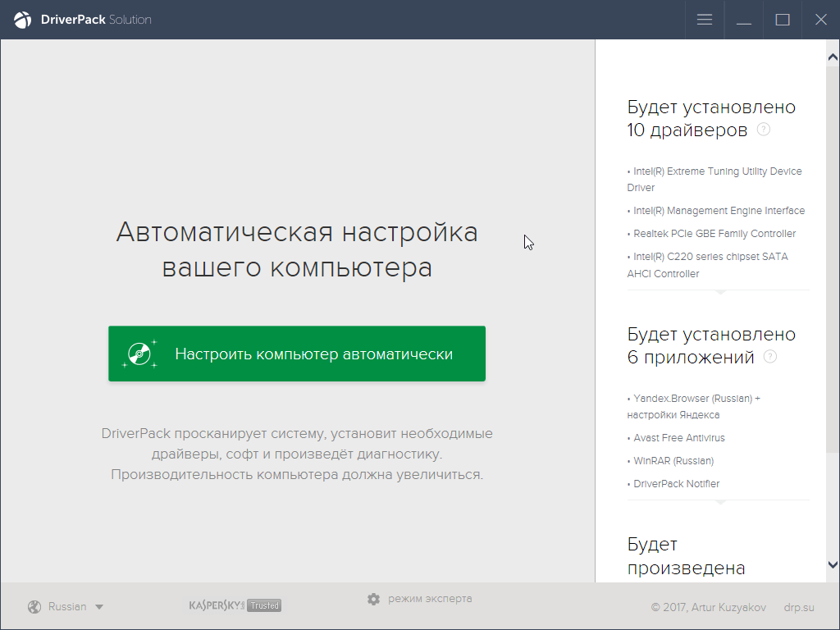
Task: Select 'Realtek PCIe GBE Family Controller' entry
Action: 711,234
